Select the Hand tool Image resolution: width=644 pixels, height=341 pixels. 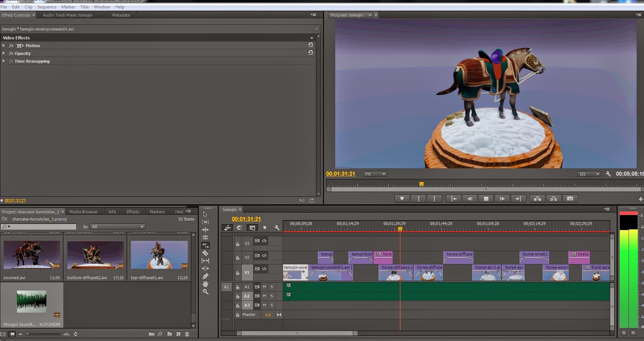point(205,284)
